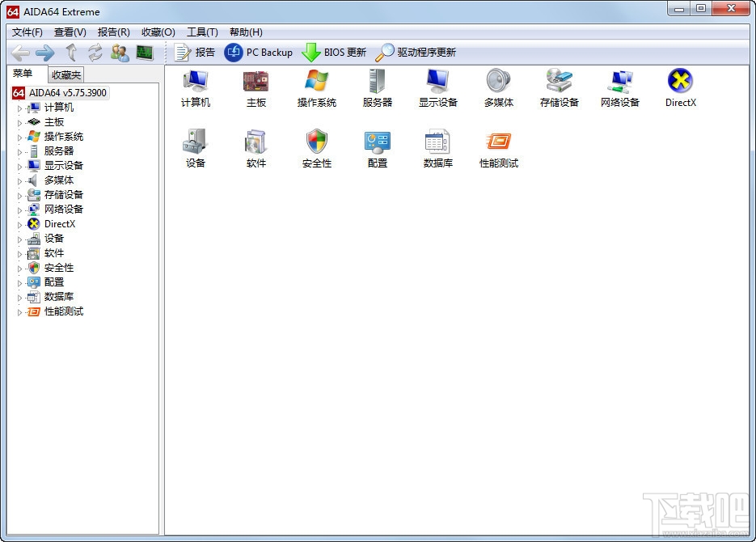Viewport: 756px width, 542px height.
Task: Expand the 主板 tree node
Action: (19, 123)
